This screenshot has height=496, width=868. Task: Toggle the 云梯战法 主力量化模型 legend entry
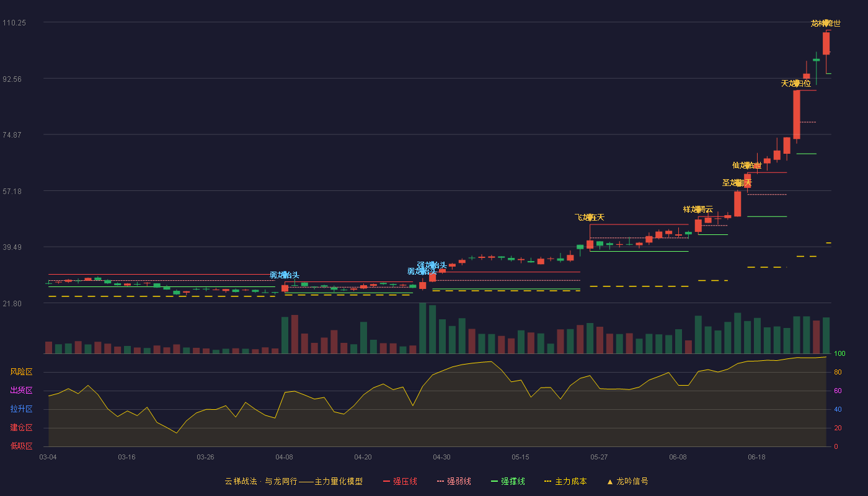coord(294,481)
